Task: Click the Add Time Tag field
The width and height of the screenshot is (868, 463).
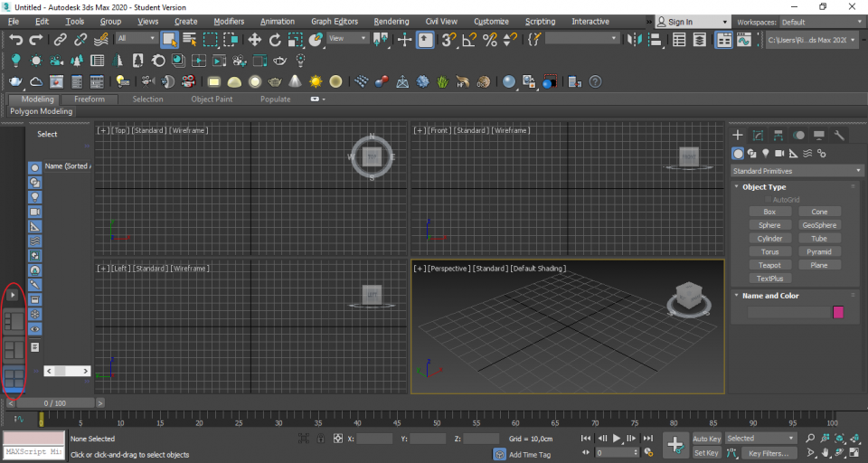Action: pos(530,454)
